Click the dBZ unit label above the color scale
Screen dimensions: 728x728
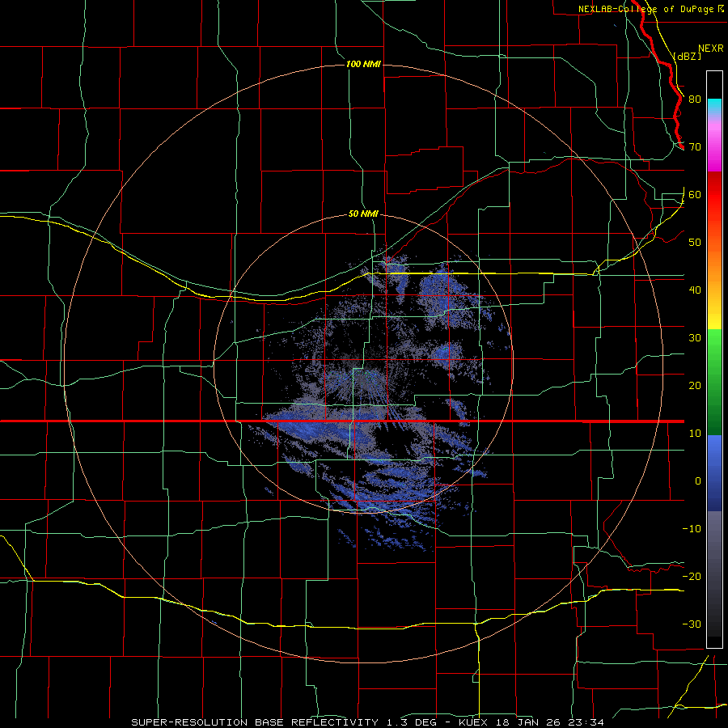[687, 56]
